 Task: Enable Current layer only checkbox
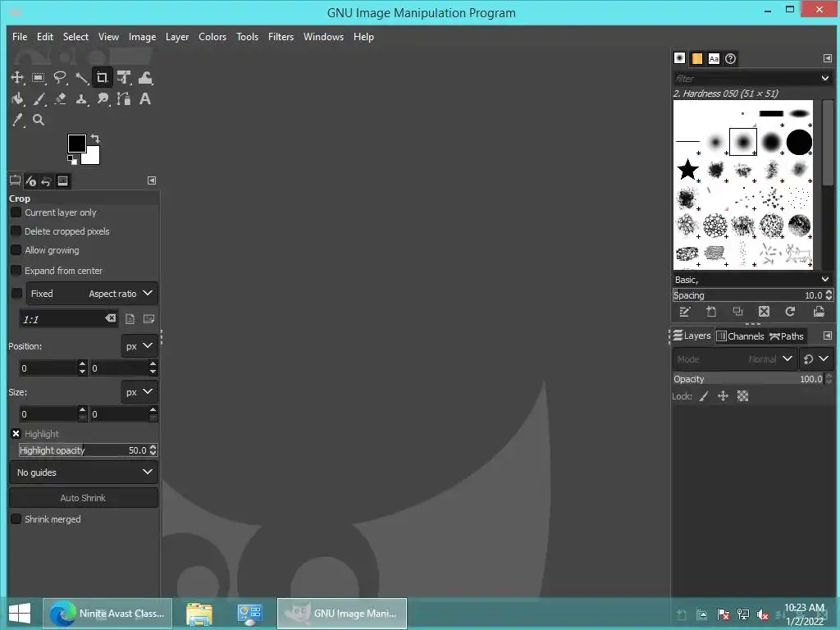pos(16,212)
